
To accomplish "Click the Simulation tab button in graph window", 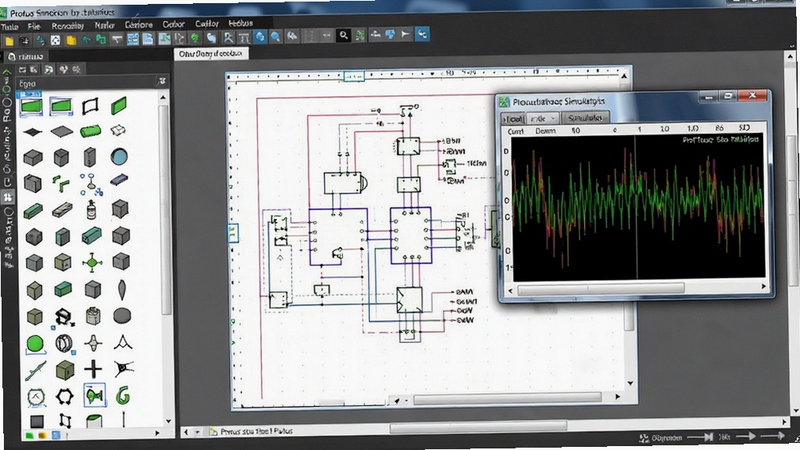I will point(585,117).
